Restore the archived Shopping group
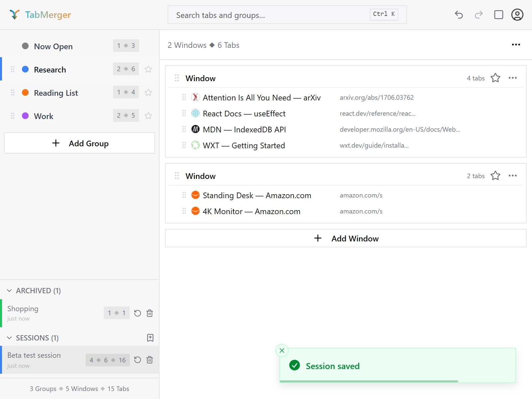The image size is (532, 399). [x=138, y=313]
